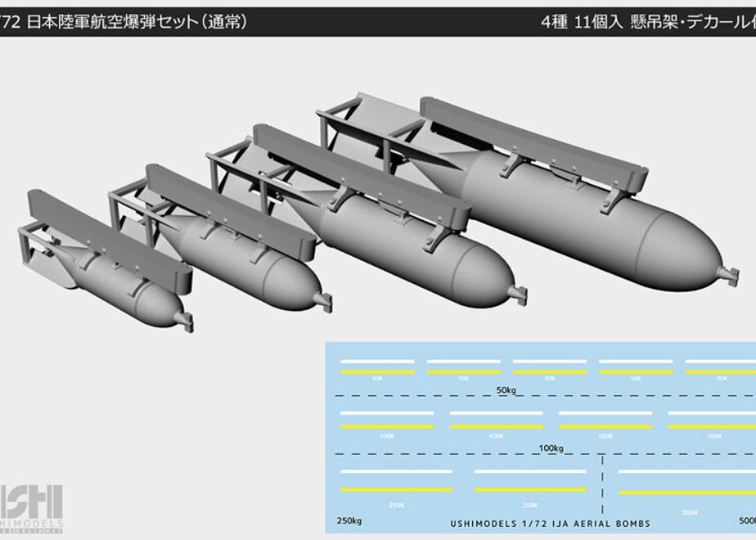
Task: Click the first white stripe in 50kg row
Action: (x=377, y=361)
